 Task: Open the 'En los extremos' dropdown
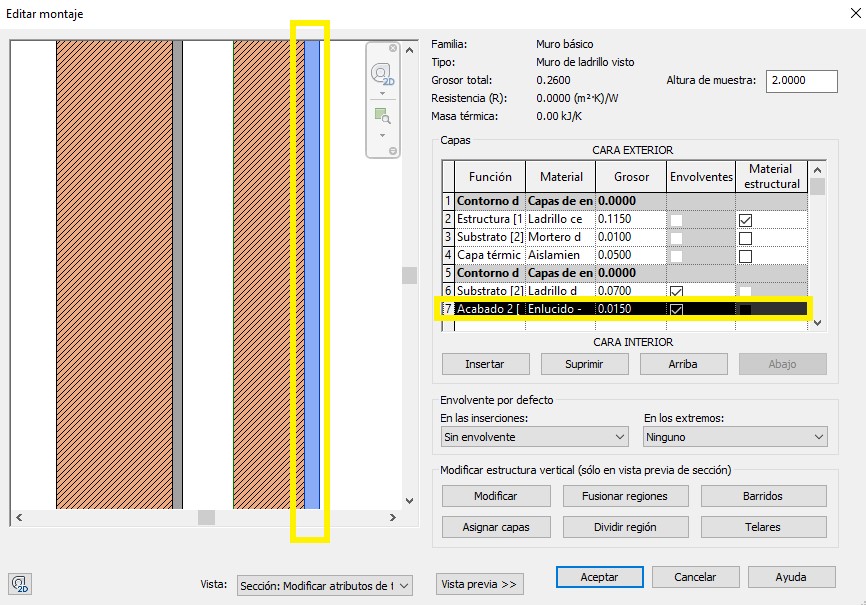tap(735, 437)
